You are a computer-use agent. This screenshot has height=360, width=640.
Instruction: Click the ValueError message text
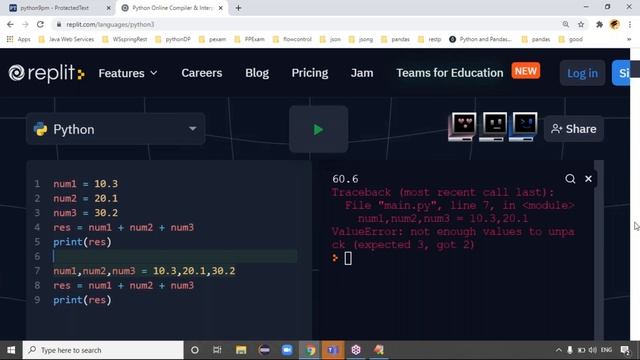453,238
